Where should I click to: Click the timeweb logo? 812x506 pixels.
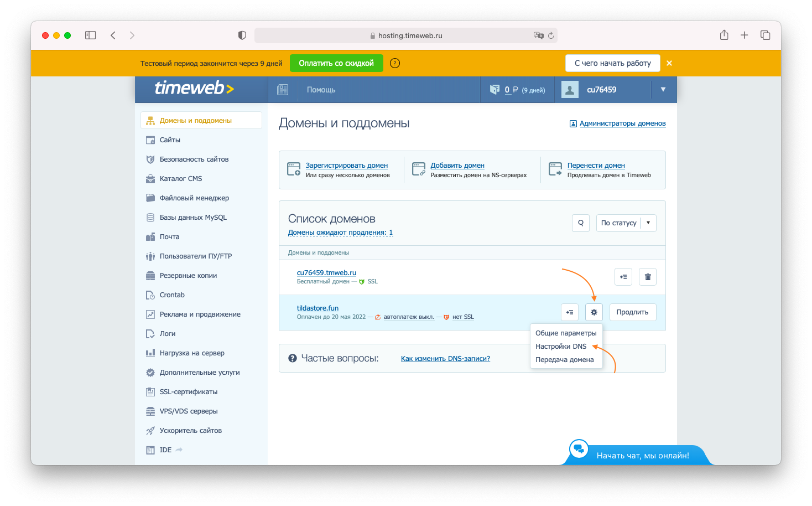194,88
